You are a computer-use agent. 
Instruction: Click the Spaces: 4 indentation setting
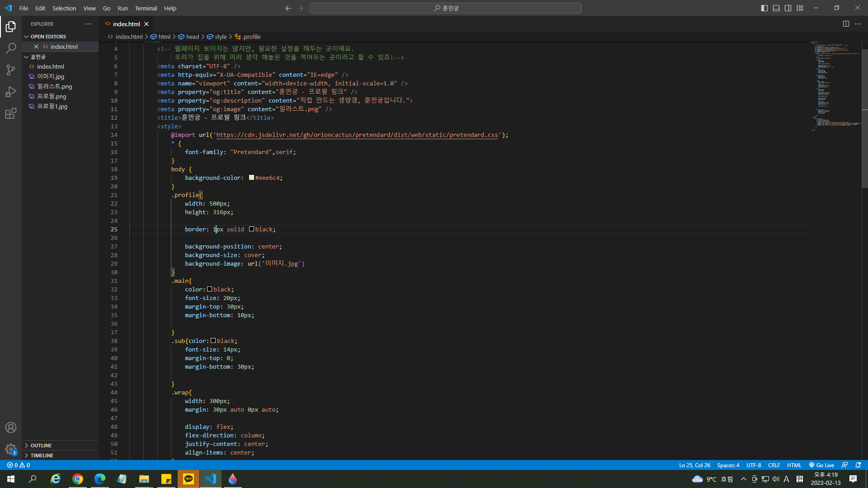(x=728, y=465)
